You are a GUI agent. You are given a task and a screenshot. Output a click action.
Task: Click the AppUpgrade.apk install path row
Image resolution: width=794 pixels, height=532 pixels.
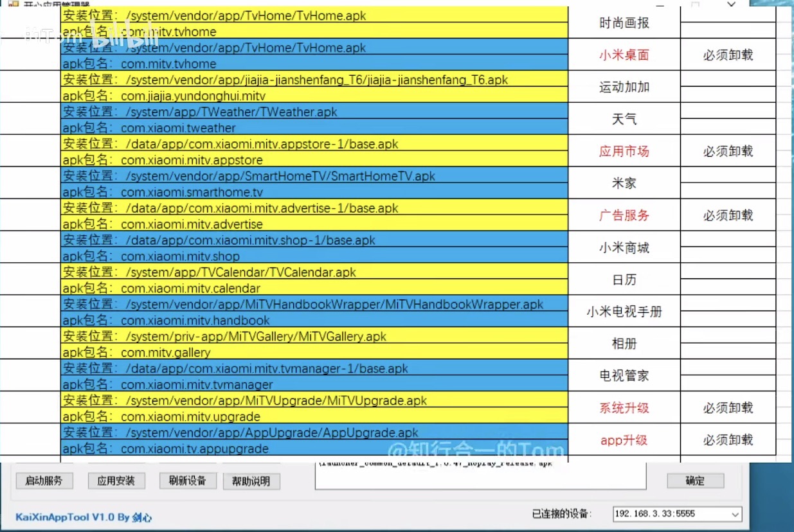coord(314,433)
